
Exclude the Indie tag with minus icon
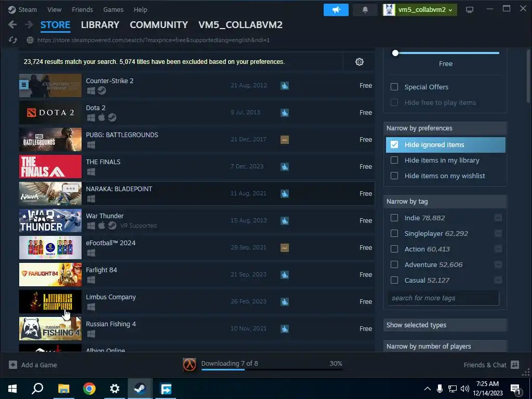pos(498,218)
